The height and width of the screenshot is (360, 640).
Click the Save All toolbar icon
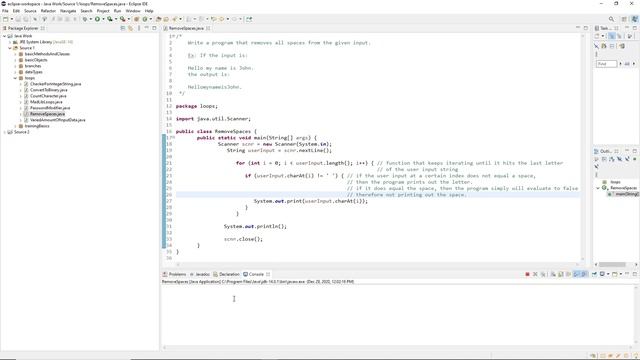26,19
